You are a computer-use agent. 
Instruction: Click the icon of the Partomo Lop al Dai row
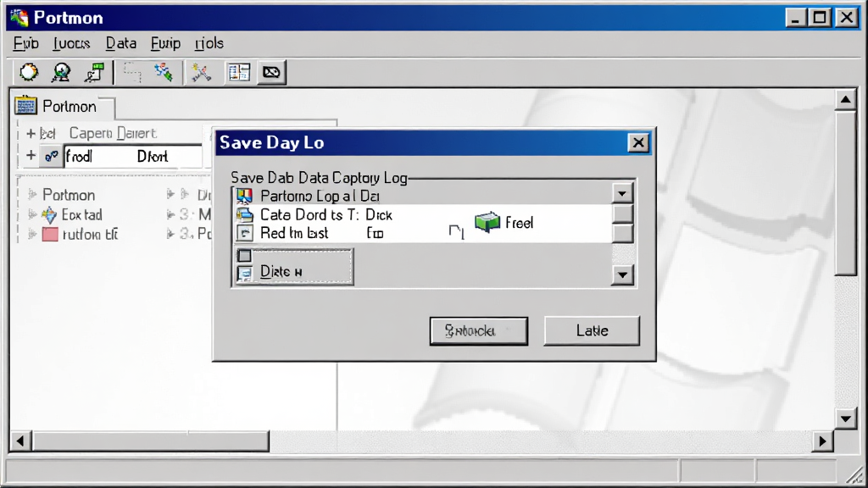tap(244, 196)
